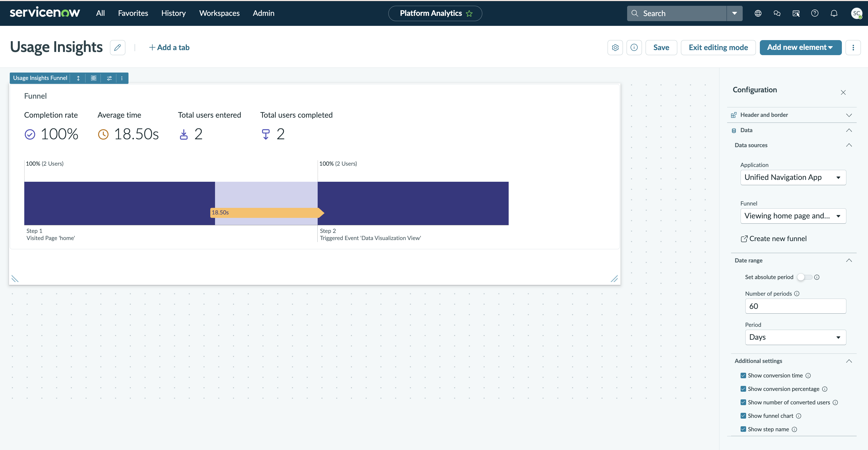Click info icon beside Show number of converted users
868x450 pixels.
tap(835, 403)
